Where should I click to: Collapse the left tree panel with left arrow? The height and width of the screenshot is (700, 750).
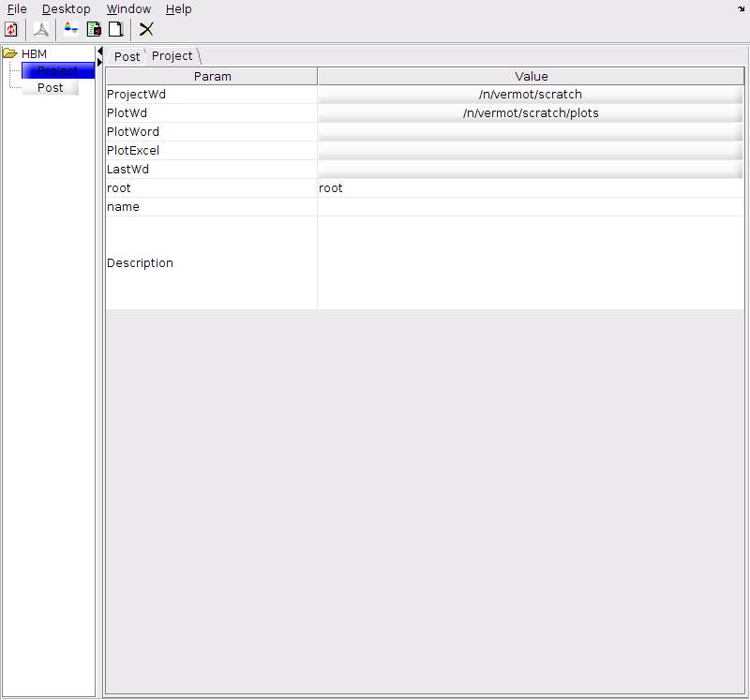(100, 51)
